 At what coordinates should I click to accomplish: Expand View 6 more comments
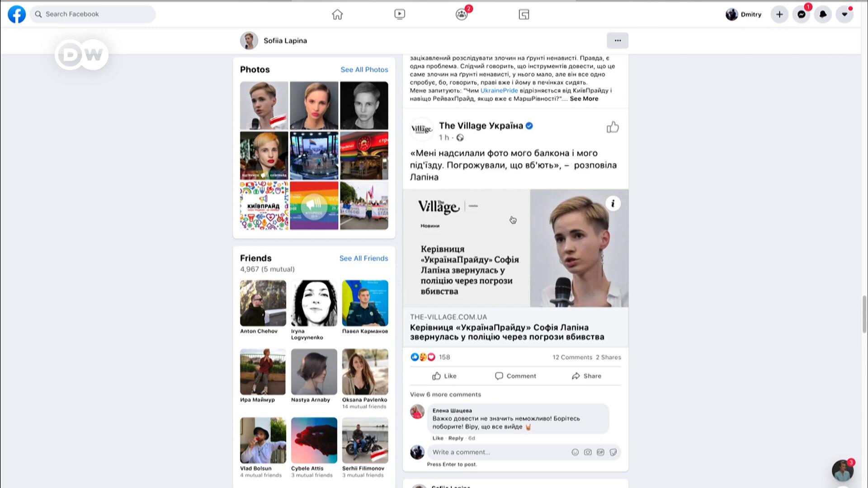[445, 394]
